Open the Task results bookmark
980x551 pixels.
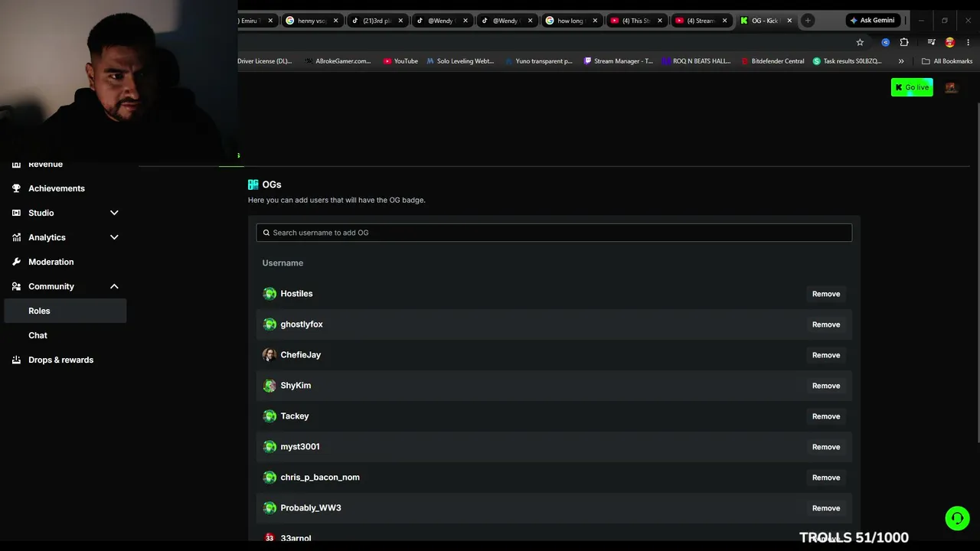(848, 61)
